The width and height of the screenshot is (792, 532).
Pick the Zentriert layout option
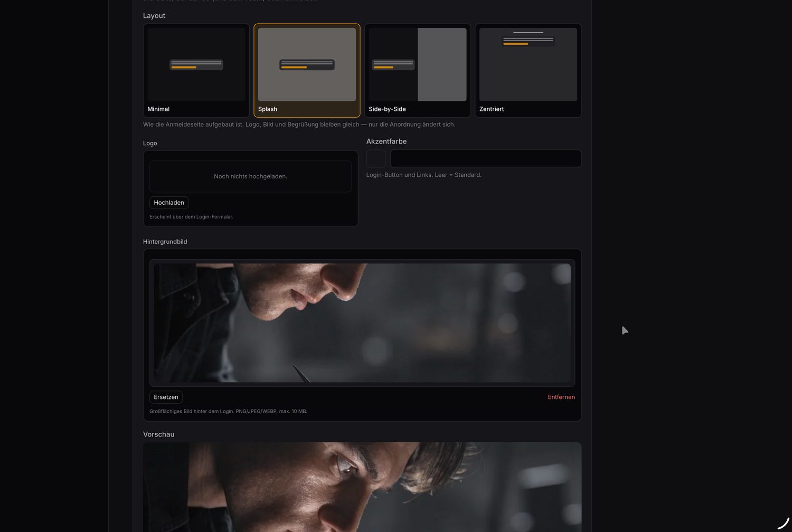(528, 70)
